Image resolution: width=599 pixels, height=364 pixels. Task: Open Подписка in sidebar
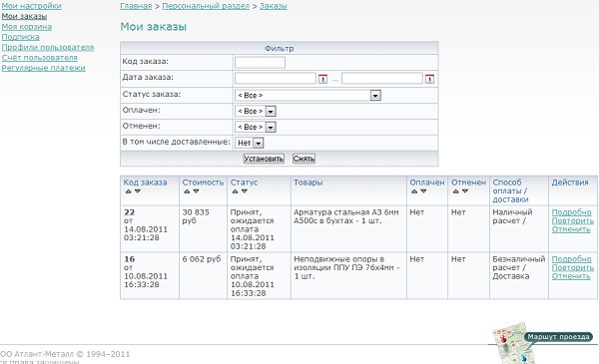click(x=21, y=37)
